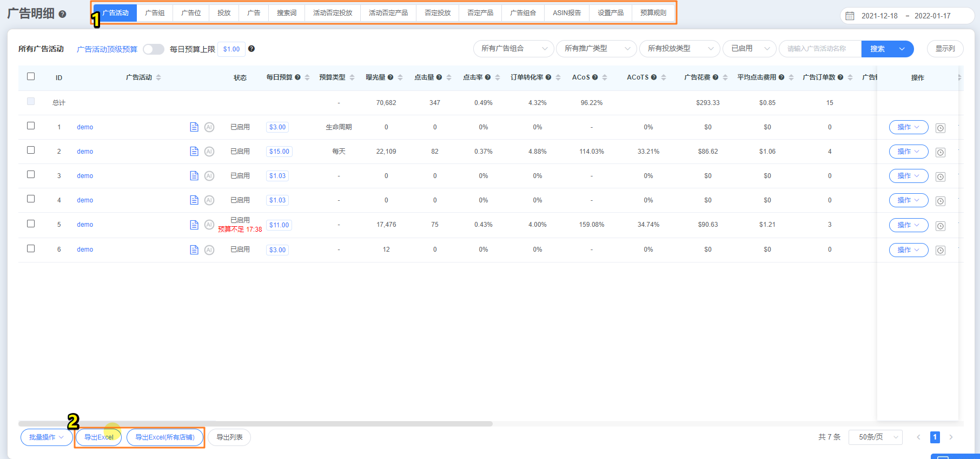This screenshot has width=980, height=459.
Task: Open the ASIN报告 tab
Action: coord(566,12)
